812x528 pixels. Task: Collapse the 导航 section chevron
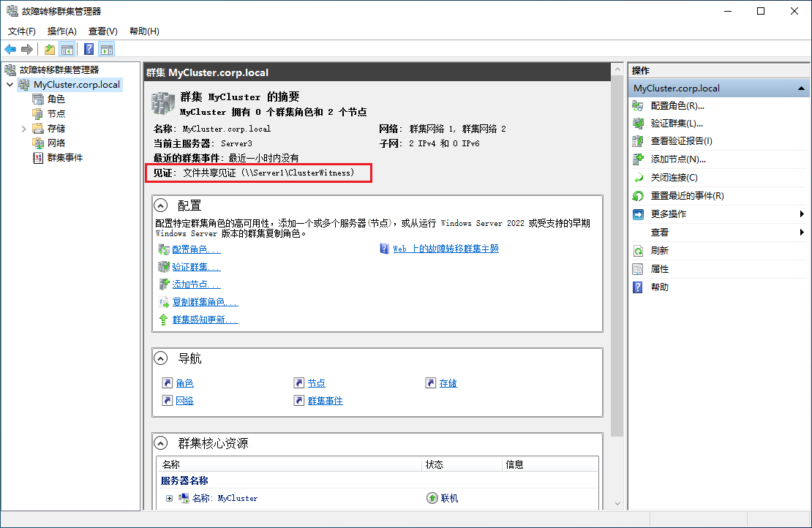tap(161, 358)
